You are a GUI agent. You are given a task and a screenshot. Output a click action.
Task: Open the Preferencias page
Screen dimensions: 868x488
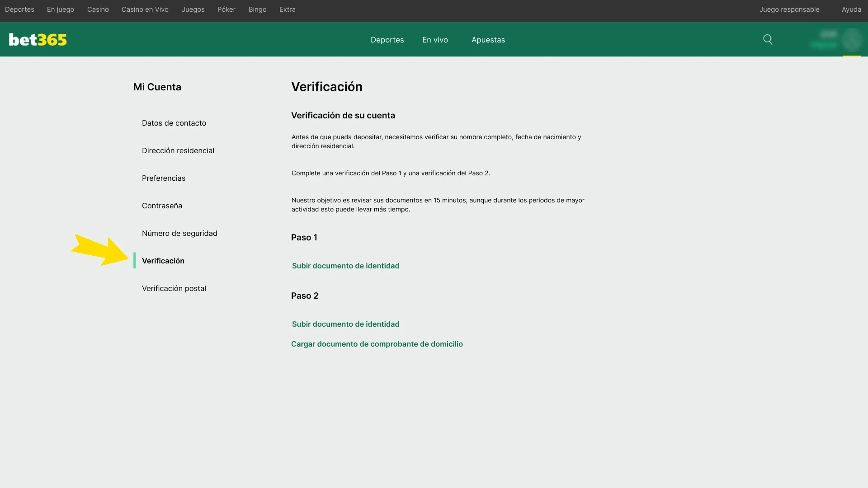[164, 178]
